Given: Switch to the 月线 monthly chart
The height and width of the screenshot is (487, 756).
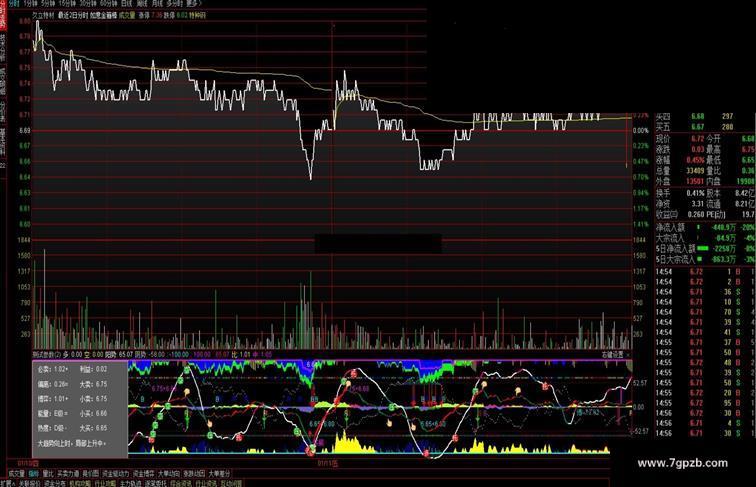Looking at the screenshot, I should (158, 3).
